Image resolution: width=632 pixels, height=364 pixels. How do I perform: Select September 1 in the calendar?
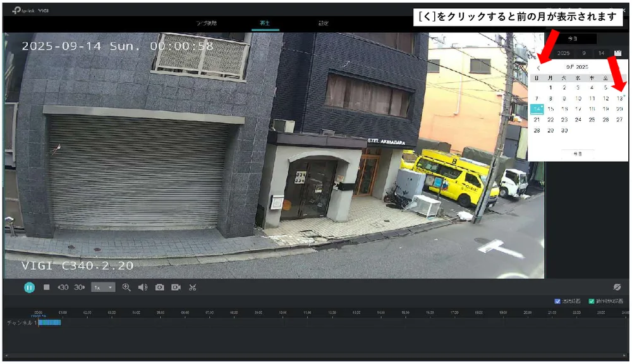[x=550, y=87]
